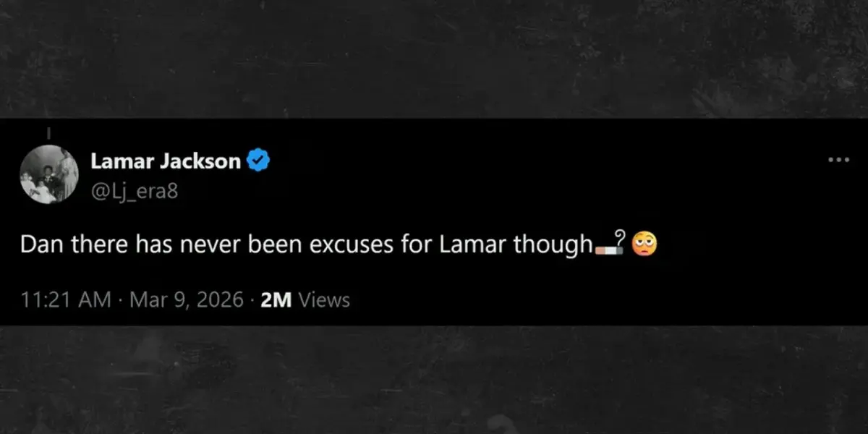868x434 pixels.
Task: Click the blue verified checkmark badge
Action: 259,161
